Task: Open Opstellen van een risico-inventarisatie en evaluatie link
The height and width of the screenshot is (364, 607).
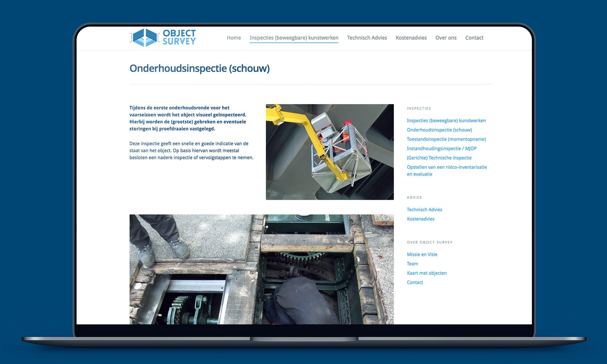Action: click(x=447, y=171)
